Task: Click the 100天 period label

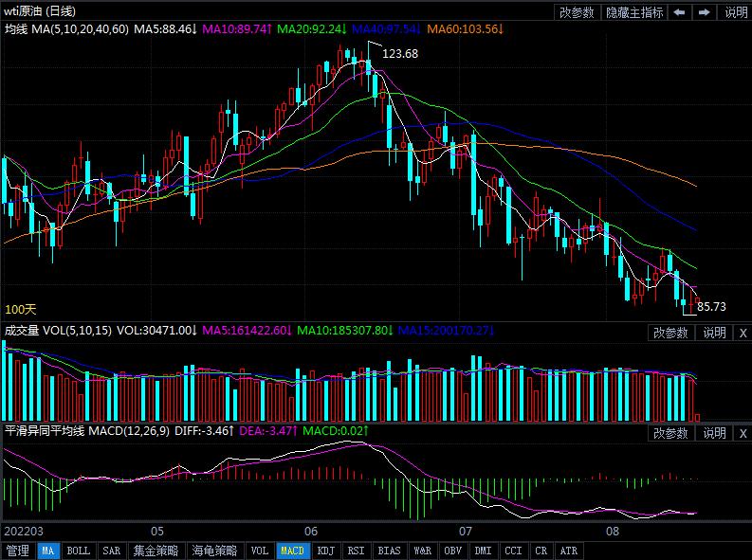Action: 21,310
